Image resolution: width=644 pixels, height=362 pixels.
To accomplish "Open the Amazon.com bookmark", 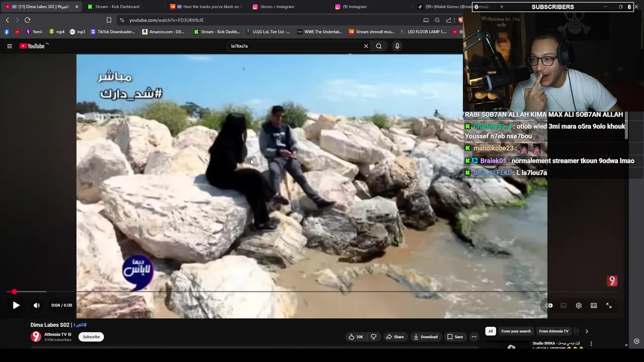I will 164,32.
